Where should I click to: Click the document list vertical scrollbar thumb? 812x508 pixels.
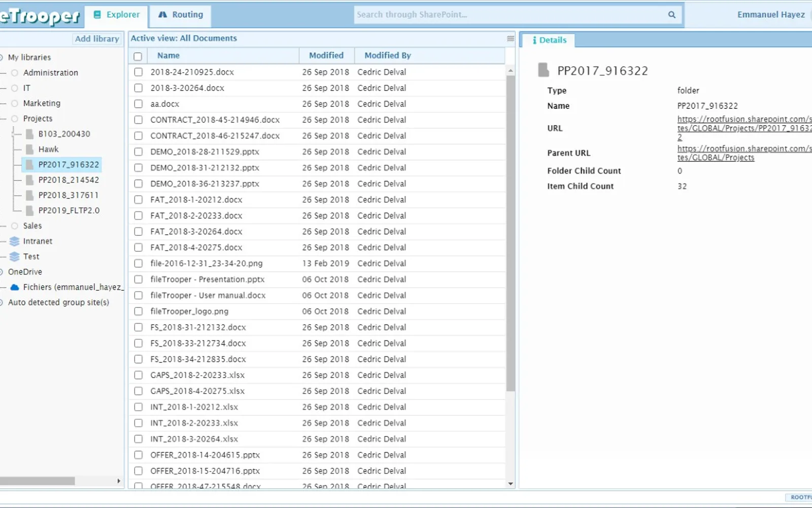511,234
